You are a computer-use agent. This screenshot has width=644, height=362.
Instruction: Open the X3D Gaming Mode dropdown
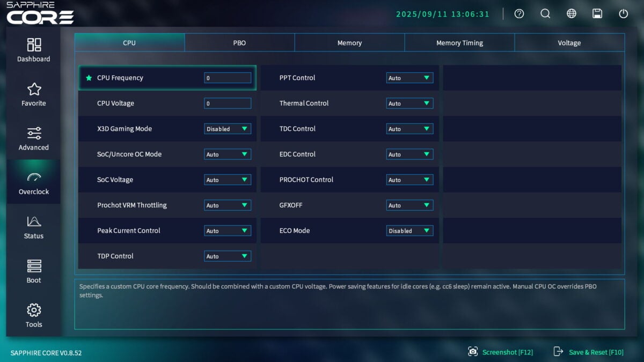tap(228, 129)
